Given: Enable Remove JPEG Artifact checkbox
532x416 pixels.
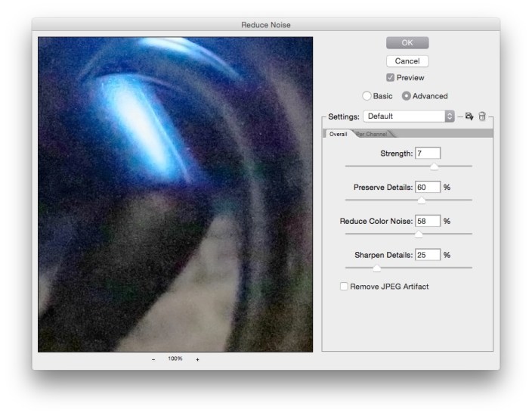Looking at the screenshot, I should pyautogui.click(x=344, y=287).
